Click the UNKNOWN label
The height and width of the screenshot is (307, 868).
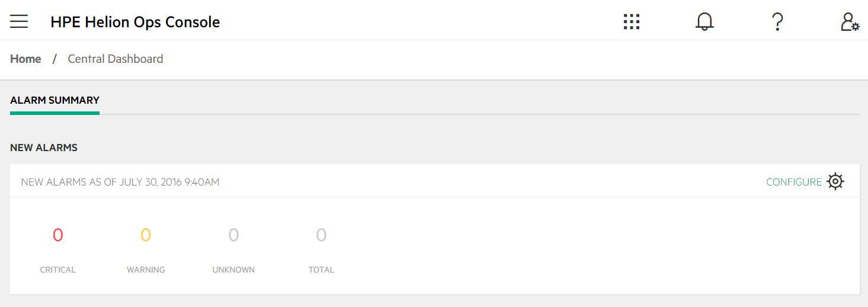[233, 270]
